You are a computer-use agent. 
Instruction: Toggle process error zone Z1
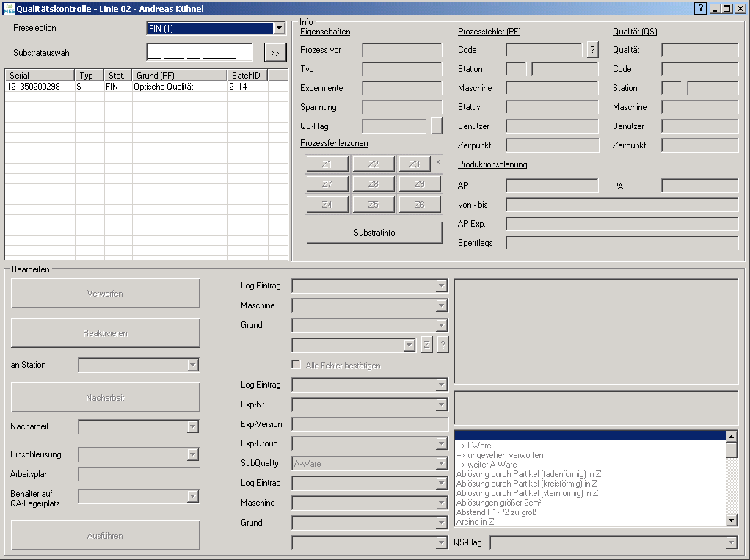pyautogui.click(x=327, y=164)
